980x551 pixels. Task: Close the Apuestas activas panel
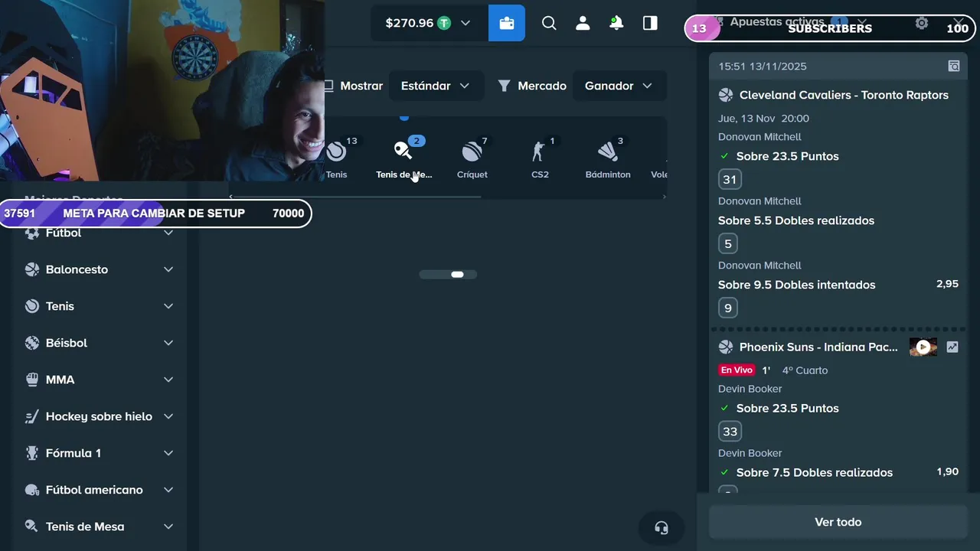pos(959,23)
